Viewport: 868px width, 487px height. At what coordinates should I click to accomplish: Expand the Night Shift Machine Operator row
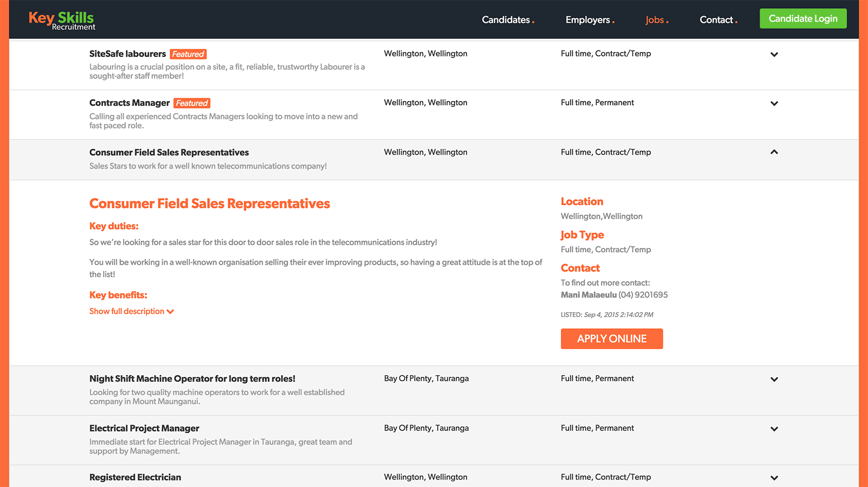tap(774, 380)
